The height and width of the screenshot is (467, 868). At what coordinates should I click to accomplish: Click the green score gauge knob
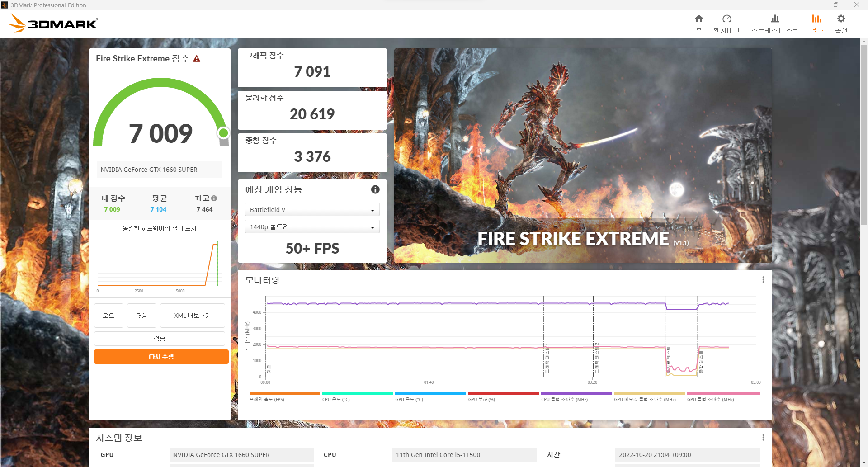(x=223, y=133)
